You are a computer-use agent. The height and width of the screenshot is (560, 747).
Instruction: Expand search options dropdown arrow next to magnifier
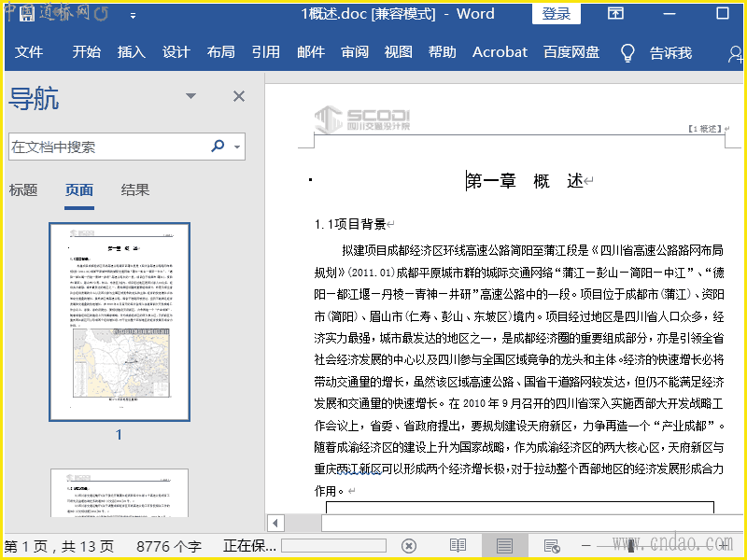237,147
